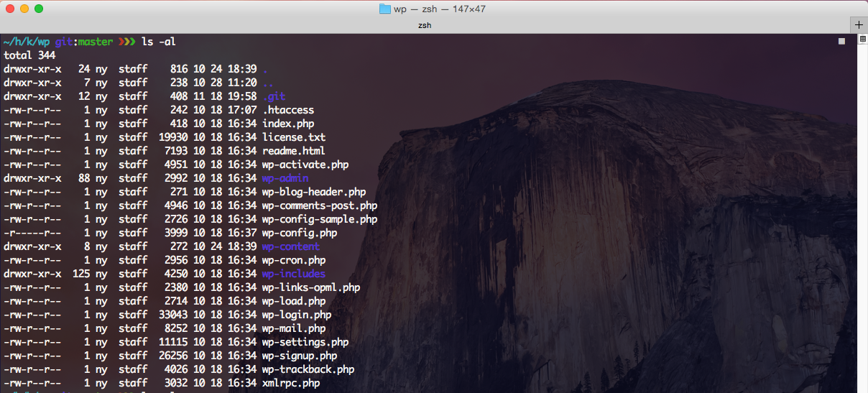The width and height of the screenshot is (868, 393).
Task: Click file size '33043' of wp-login.php
Action: click(x=173, y=315)
